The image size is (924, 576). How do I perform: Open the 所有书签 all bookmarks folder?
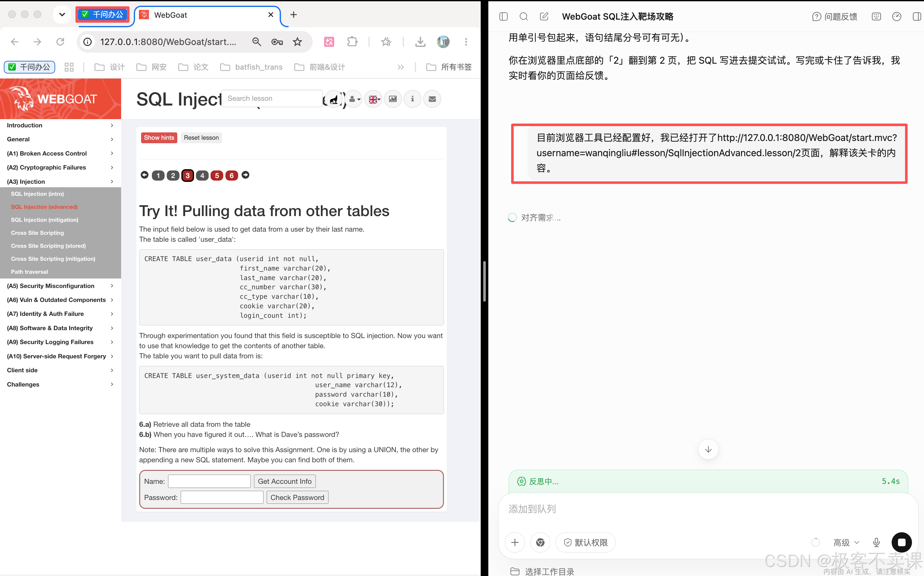click(x=449, y=67)
